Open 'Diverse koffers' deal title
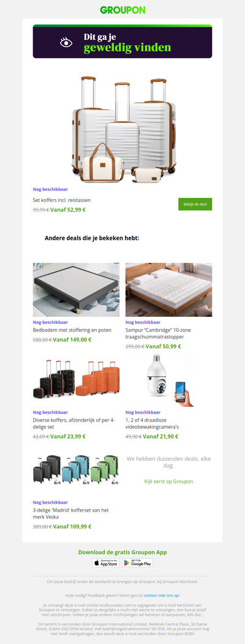 point(74,423)
